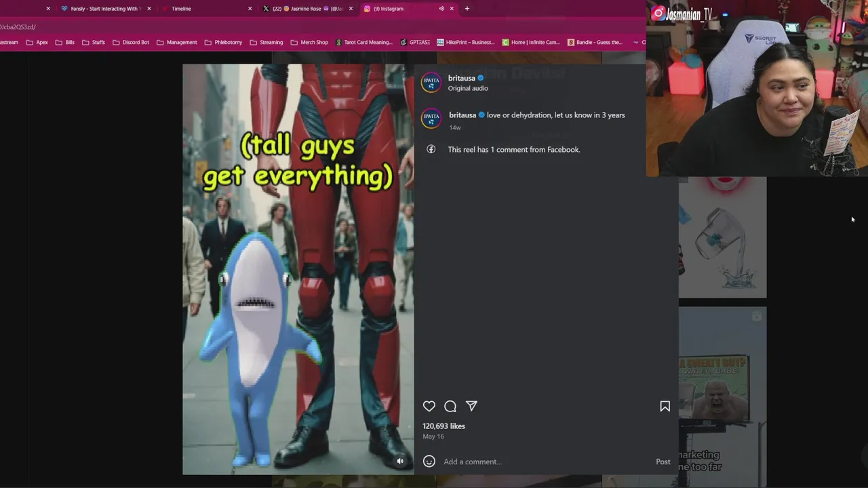Open the GPTEASE bookmark
868x488 pixels.
click(415, 42)
